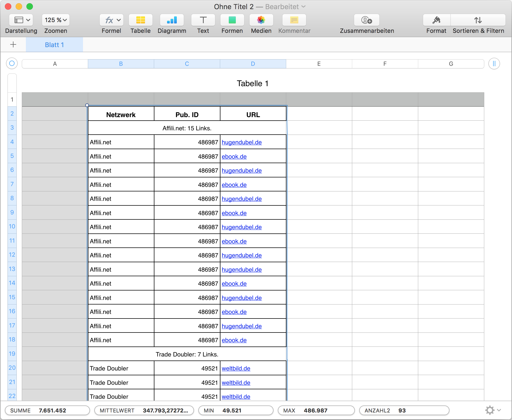Open the status bar gear settings menu
This screenshot has width=512, height=420.
coord(492,410)
